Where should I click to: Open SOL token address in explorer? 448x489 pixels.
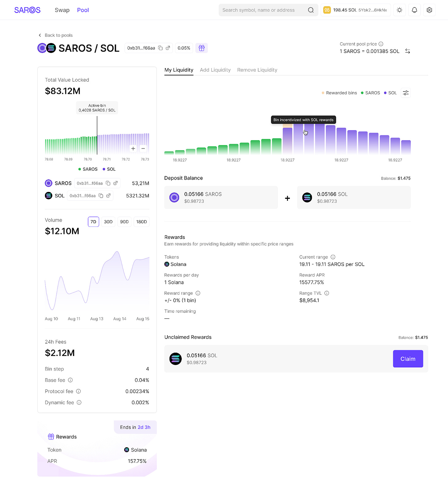click(108, 196)
